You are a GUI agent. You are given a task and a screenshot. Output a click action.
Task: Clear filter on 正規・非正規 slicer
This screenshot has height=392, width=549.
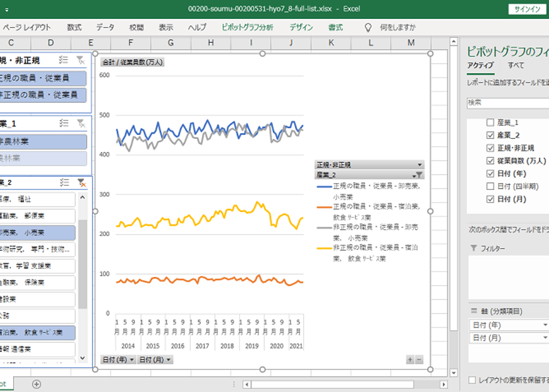(x=81, y=60)
